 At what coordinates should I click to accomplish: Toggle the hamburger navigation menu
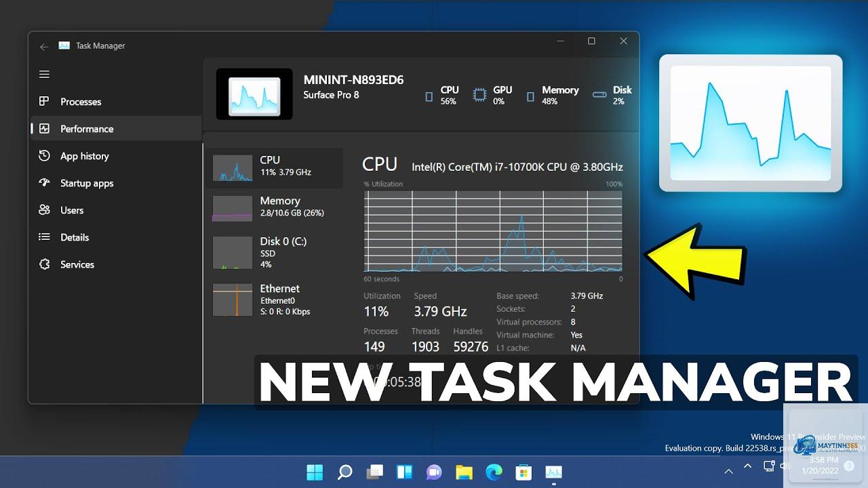click(x=44, y=75)
